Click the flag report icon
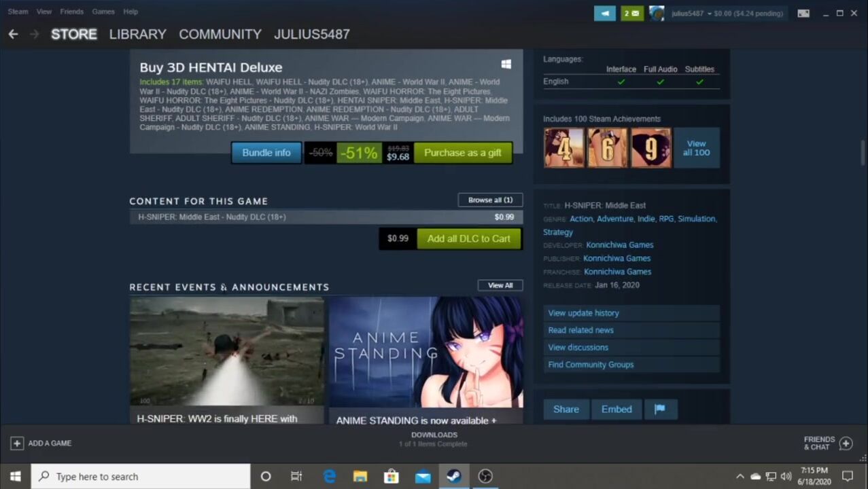 pos(659,409)
